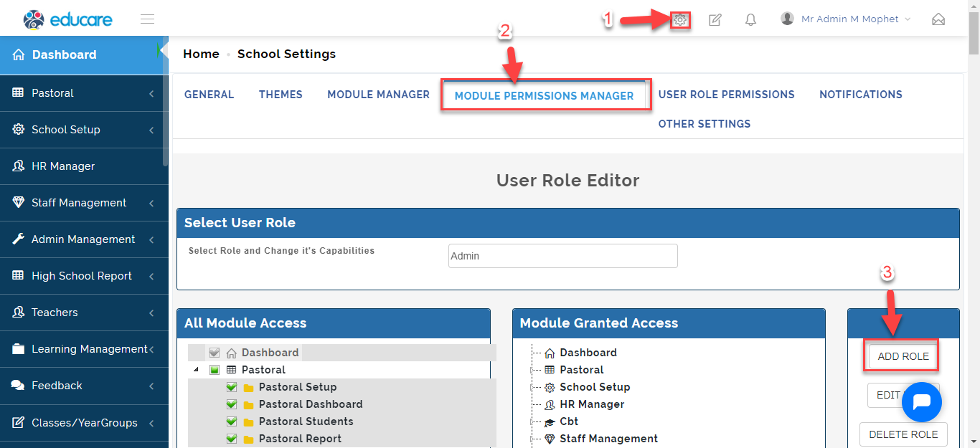The width and height of the screenshot is (980, 448).
Task: Select the Module Permissions Manager tab
Action: (x=544, y=95)
